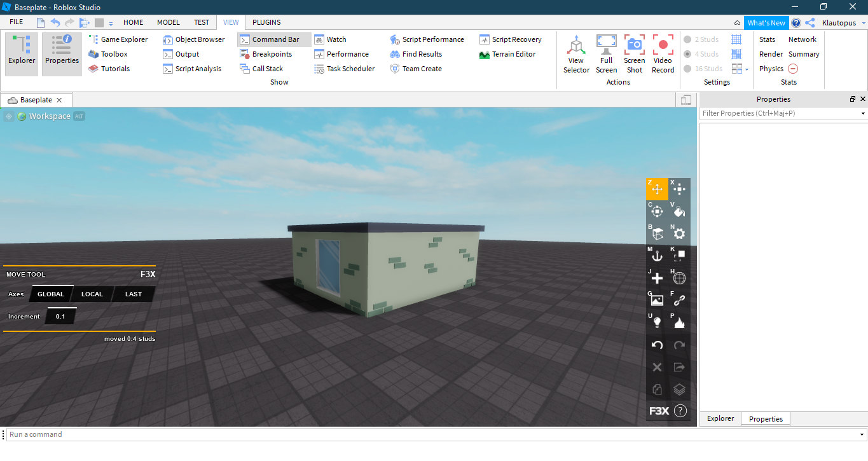
Task: Start Video Record from the ribbon
Action: [x=663, y=54]
